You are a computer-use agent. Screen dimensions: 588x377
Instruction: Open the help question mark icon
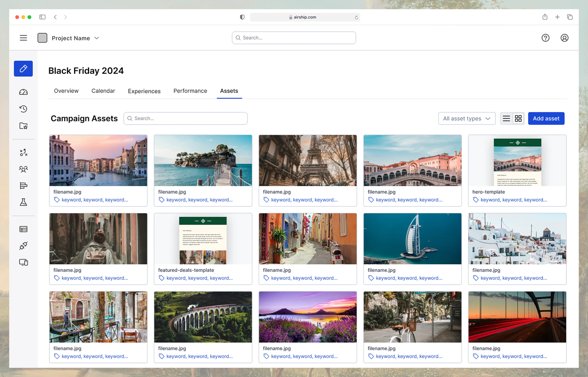546,38
